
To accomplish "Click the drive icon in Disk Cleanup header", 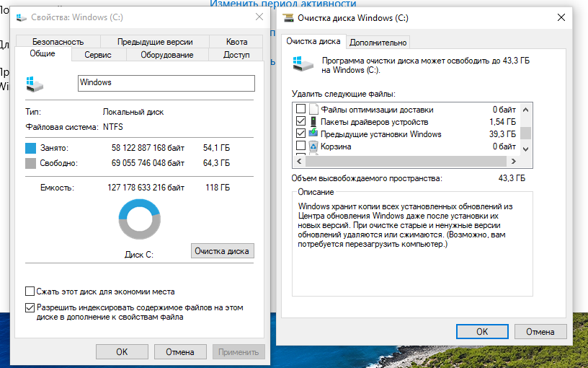I will [x=303, y=64].
